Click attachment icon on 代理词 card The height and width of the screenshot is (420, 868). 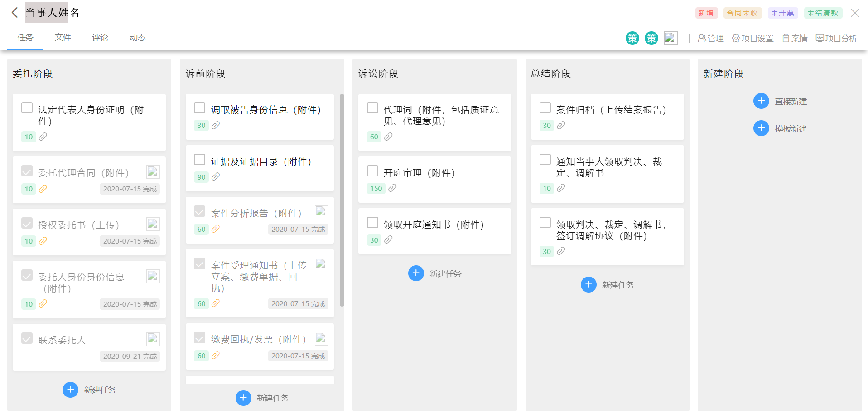(x=388, y=137)
